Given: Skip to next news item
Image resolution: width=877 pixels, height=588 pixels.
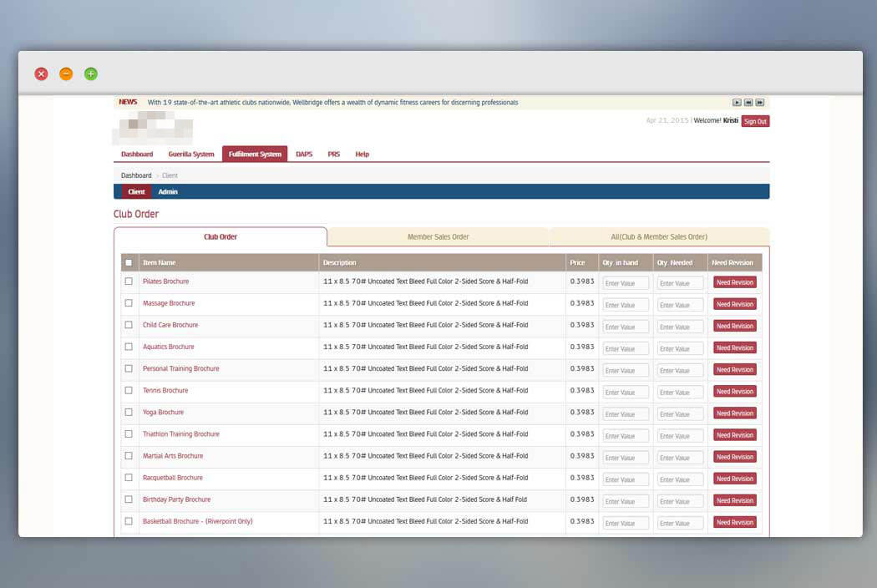Looking at the screenshot, I should pos(760,103).
